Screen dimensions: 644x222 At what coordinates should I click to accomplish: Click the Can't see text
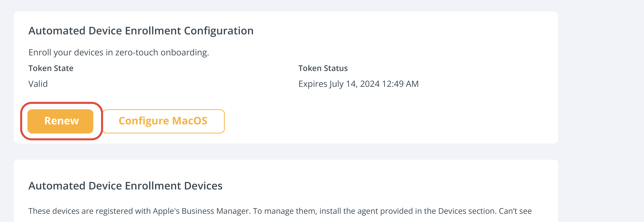[515, 211]
